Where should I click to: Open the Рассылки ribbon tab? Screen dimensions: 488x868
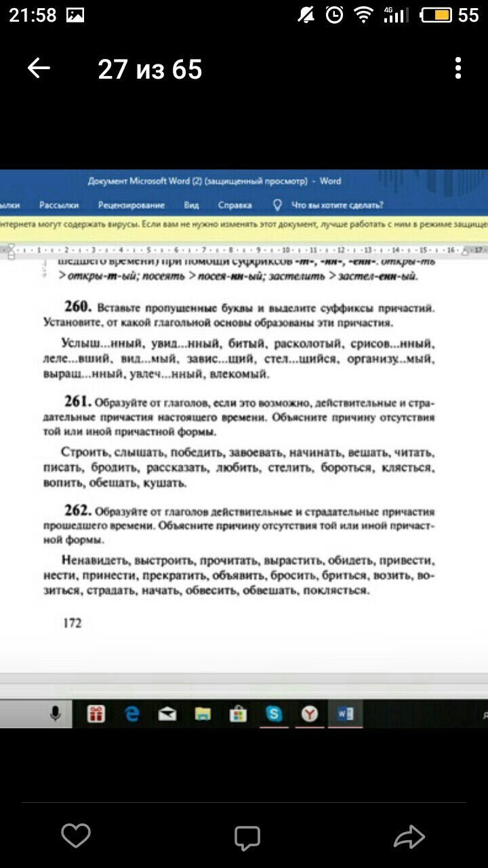coord(59,205)
